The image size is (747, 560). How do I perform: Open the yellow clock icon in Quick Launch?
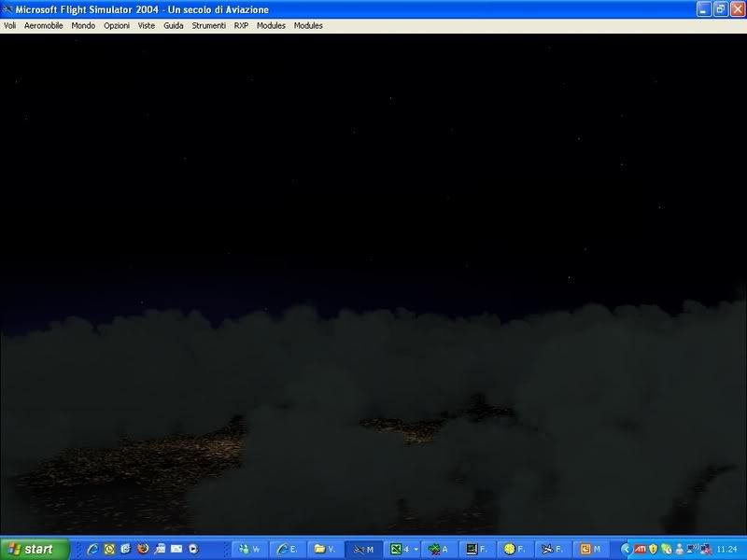click(109, 549)
